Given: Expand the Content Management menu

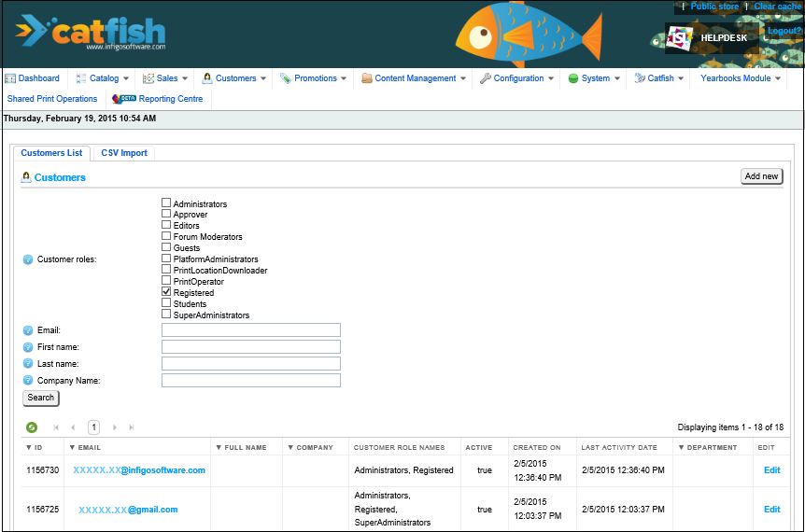Looking at the screenshot, I should (x=414, y=78).
